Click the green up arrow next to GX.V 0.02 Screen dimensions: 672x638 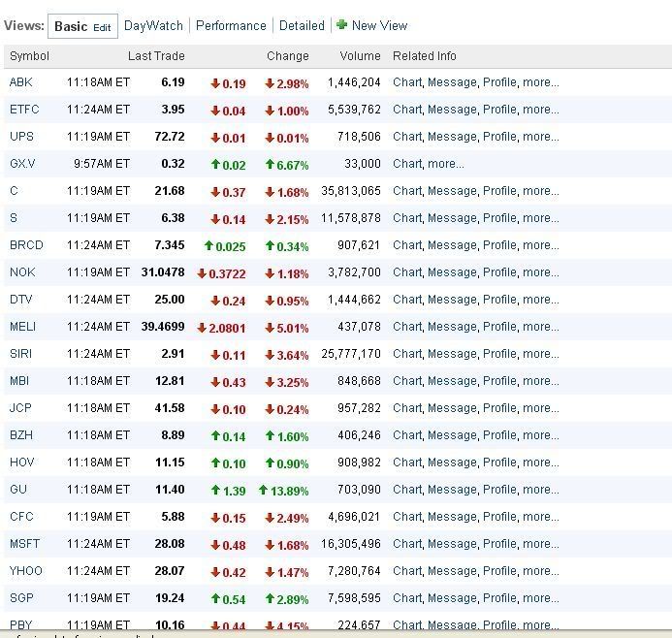pyautogui.click(x=215, y=165)
